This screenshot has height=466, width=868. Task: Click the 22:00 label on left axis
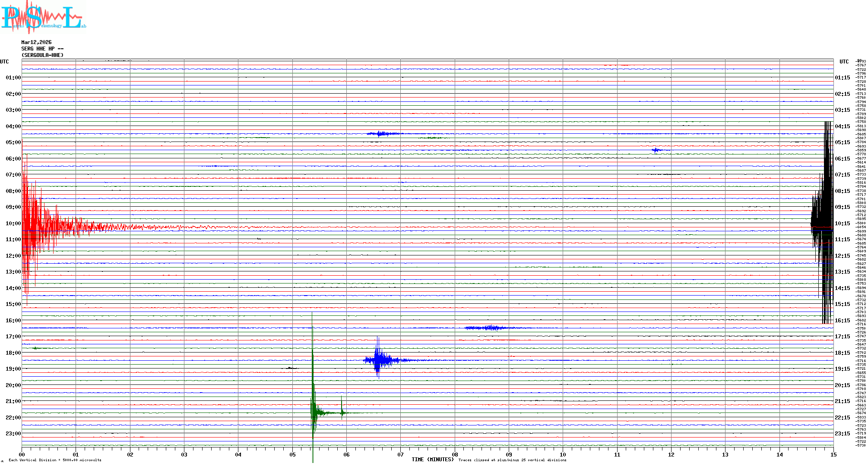pos(13,418)
